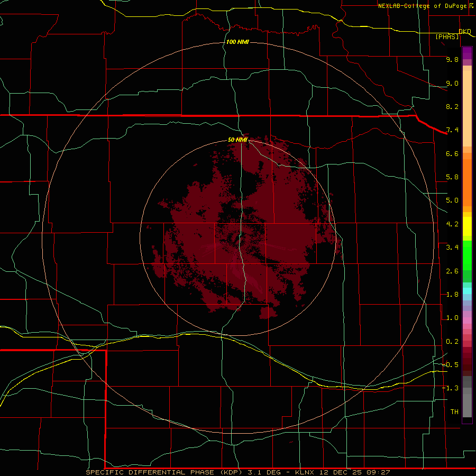476x476 pixels.
Task: Click the -1.3 value on color scale
Action: pos(450,389)
